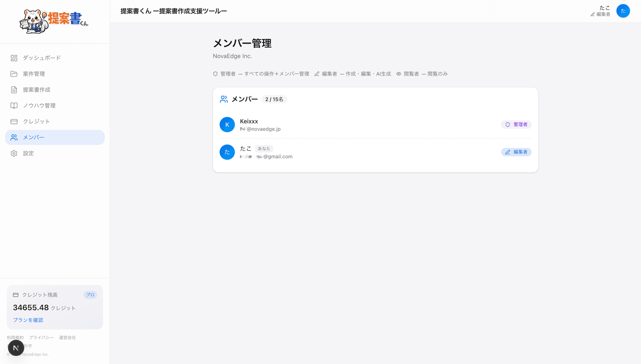The image size is (641, 364).
Task: Select the 案件管理 folder icon
Action: tap(14, 74)
